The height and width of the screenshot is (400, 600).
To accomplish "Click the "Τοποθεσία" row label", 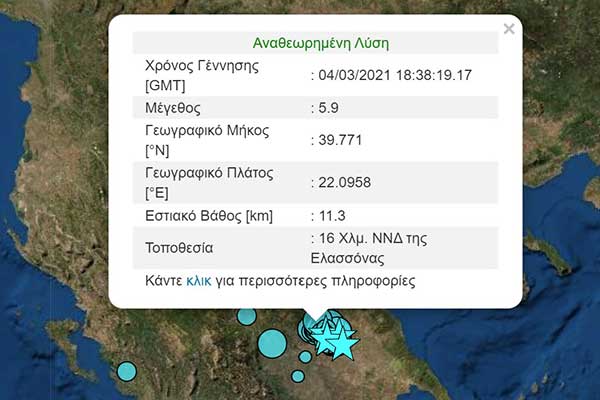I will pos(179,247).
